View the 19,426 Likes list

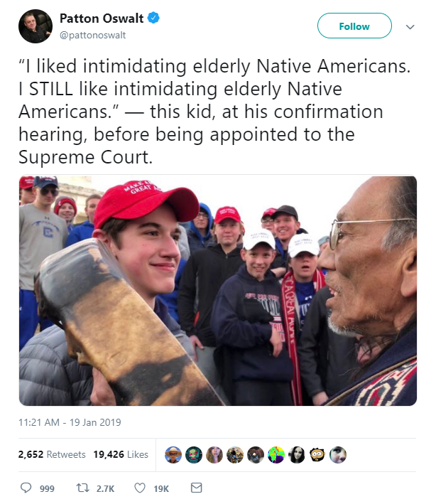coord(121,454)
